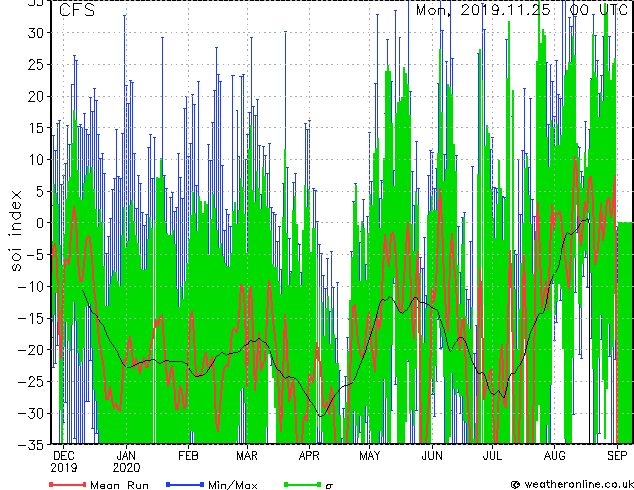
Task: Click the APR month label
Action: click(x=309, y=456)
